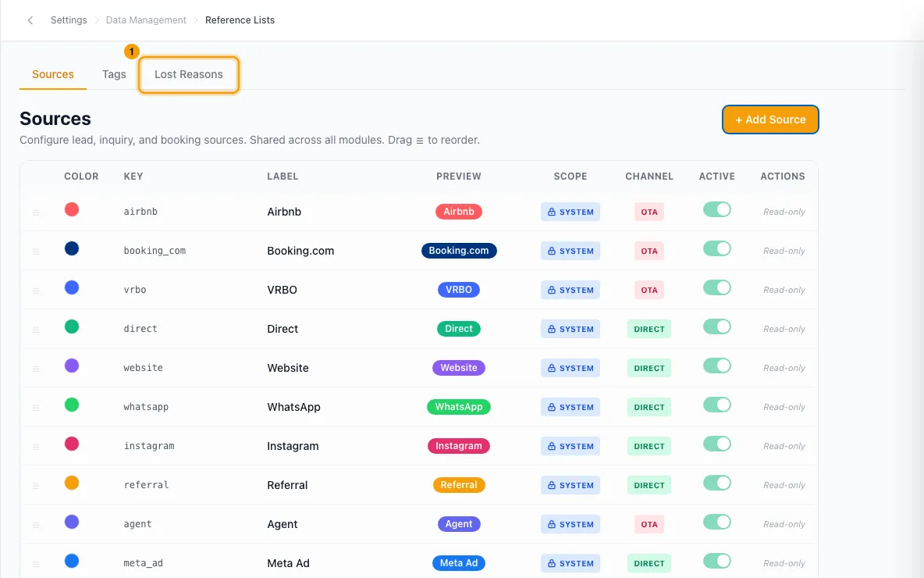Click the green color dot for direct
Viewport: 924px width, 578px height.
click(x=72, y=326)
